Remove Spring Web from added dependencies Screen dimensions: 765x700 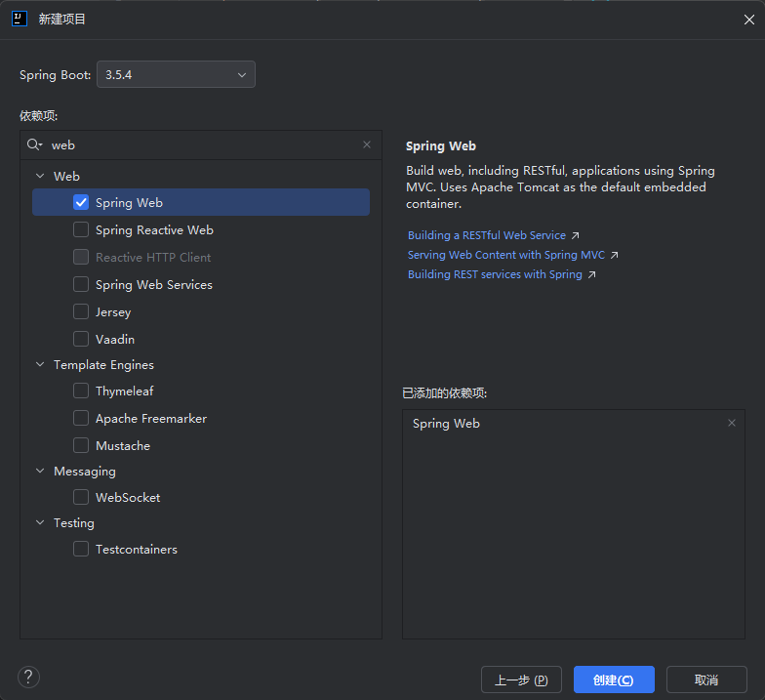click(732, 423)
